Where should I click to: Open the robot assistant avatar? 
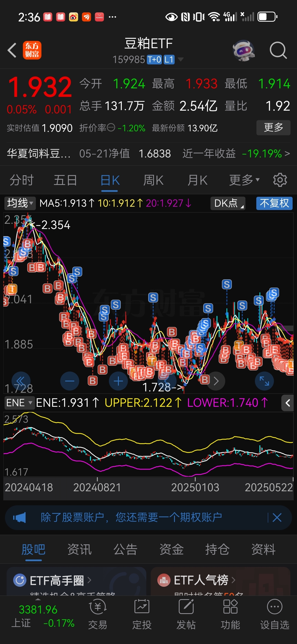click(244, 50)
